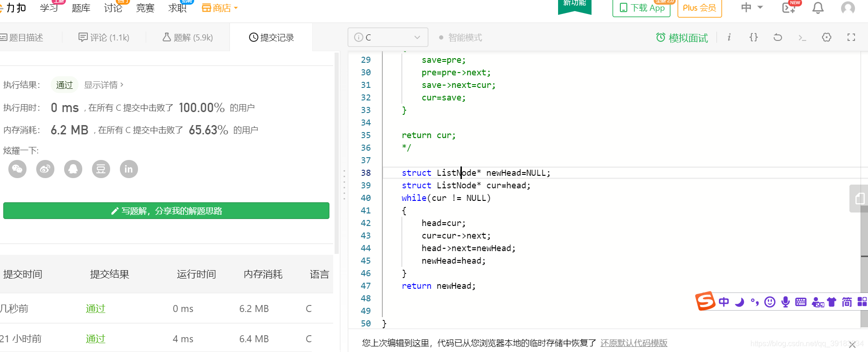The height and width of the screenshot is (352, 868).
Task: Expand the 商店 store menu
Action: (x=220, y=8)
